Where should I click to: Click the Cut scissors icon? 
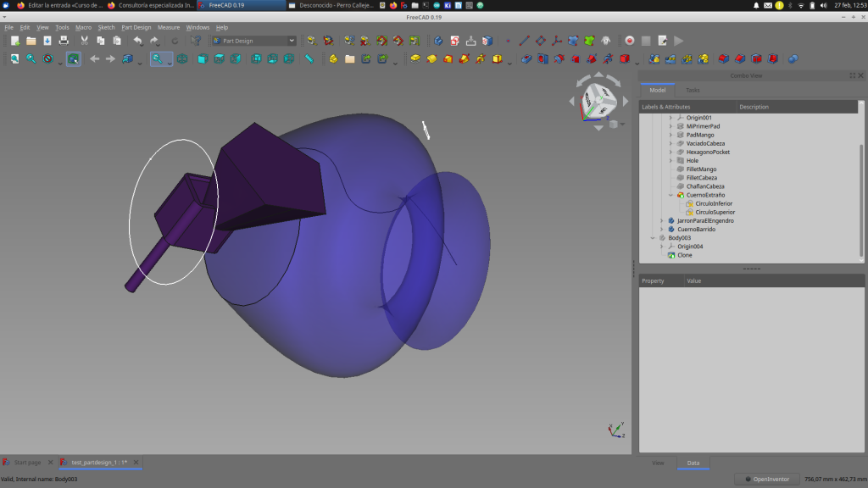[85, 41]
